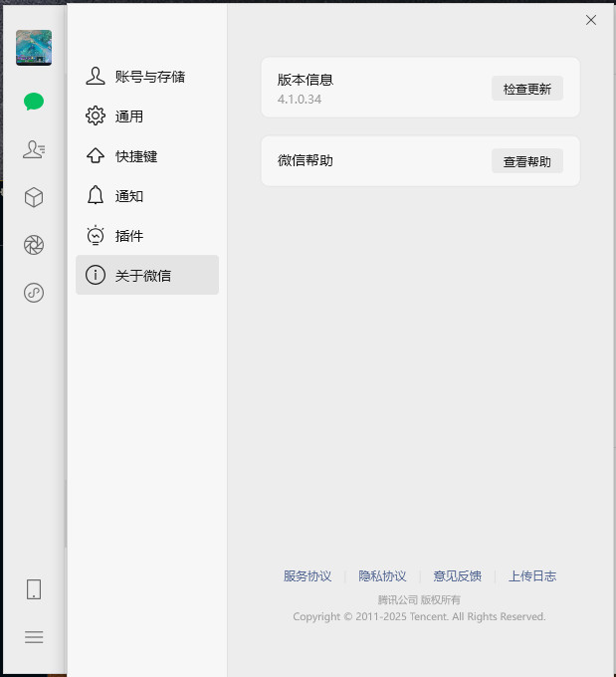Select 关于微信 in settings list
The width and height of the screenshot is (616, 677).
click(147, 276)
